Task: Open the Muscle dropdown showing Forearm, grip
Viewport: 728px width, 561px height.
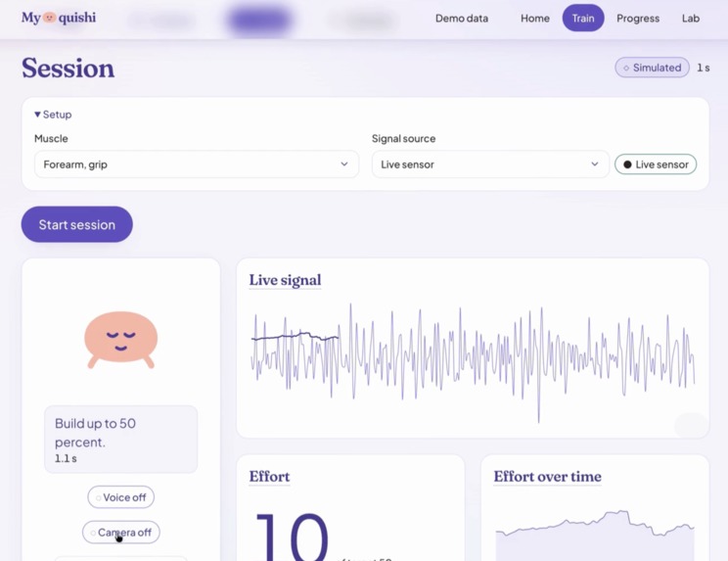Action: coord(197,164)
